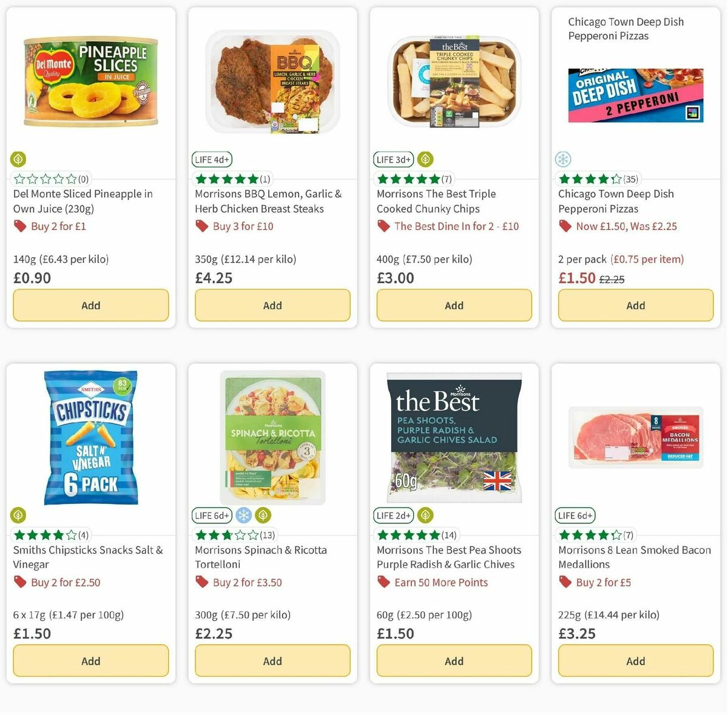Open 'The Best Dine In for 2 - £10' offer

tap(457, 226)
